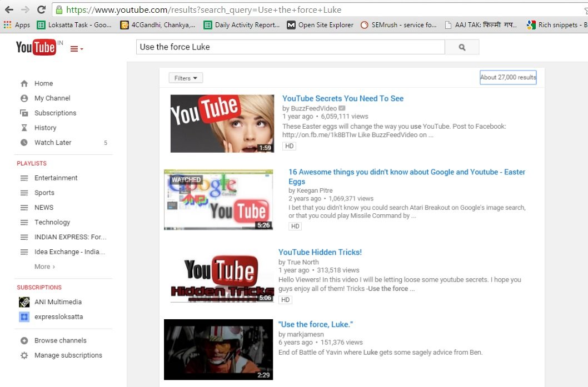The width and height of the screenshot is (588, 387).
Task: Click the YouTube logo
Action: point(36,47)
